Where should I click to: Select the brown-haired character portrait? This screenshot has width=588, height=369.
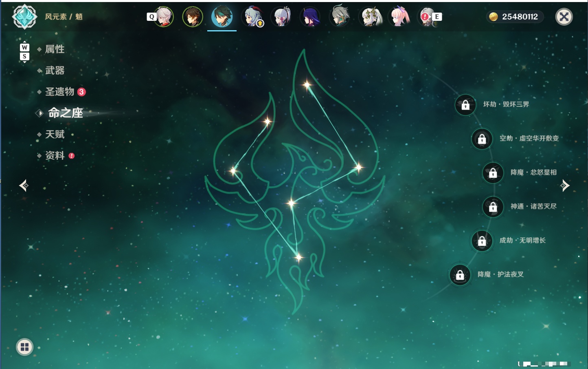(x=192, y=17)
